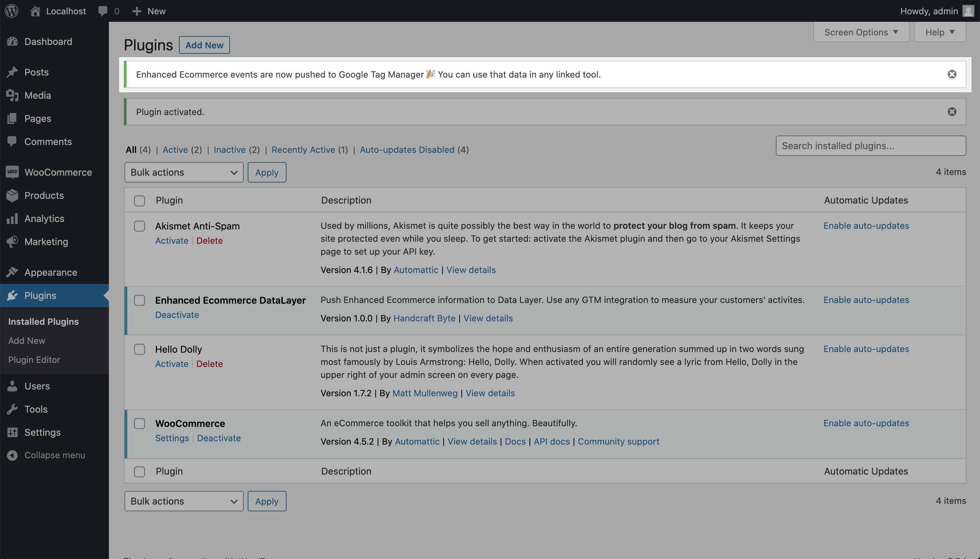The height and width of the screenshot is (559, 980).
Task: Deactivate the Enhanced Ecommerce DataLayer plugin
Action: [177, 315]
